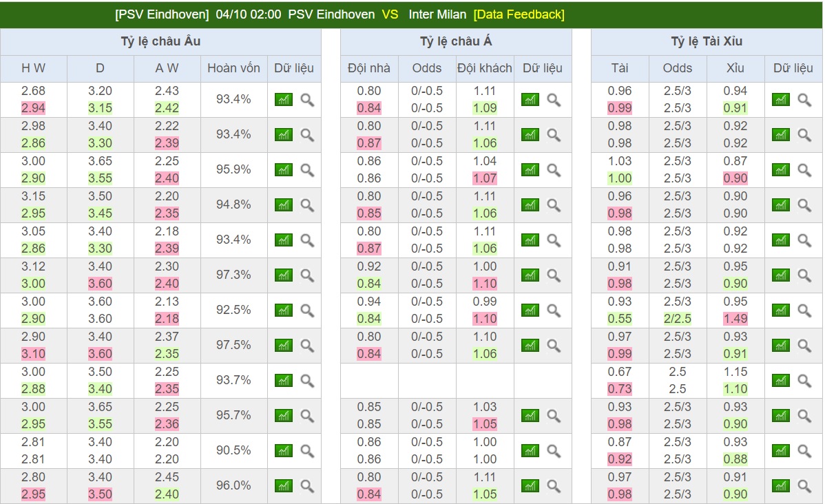The image size is (825, 504).
Task: Open chart icon in the 97.5% payout row
Action: (x=284, y=346)
